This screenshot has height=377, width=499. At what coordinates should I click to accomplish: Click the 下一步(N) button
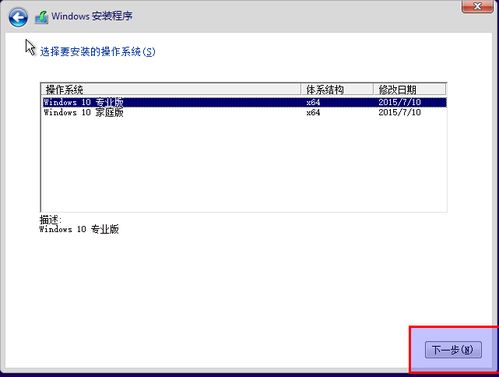pos(453,350)
